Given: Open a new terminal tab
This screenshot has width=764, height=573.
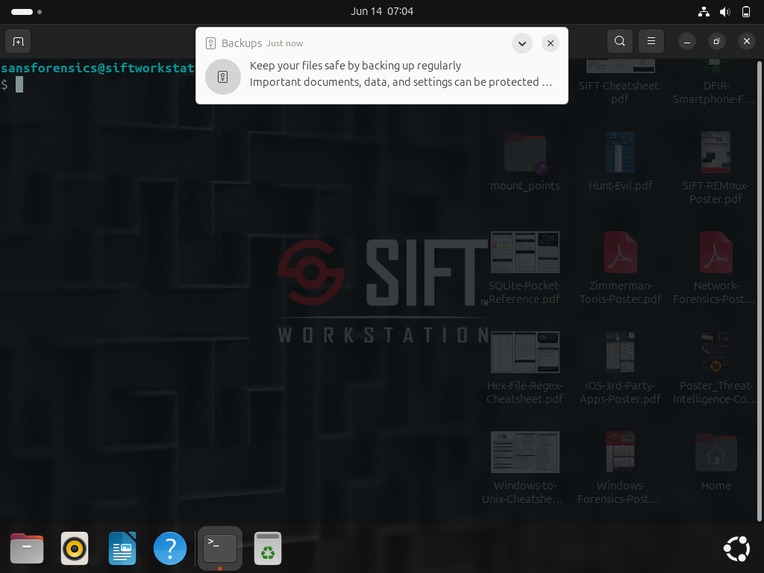Looking at the screenshot, I should [18, 41].
